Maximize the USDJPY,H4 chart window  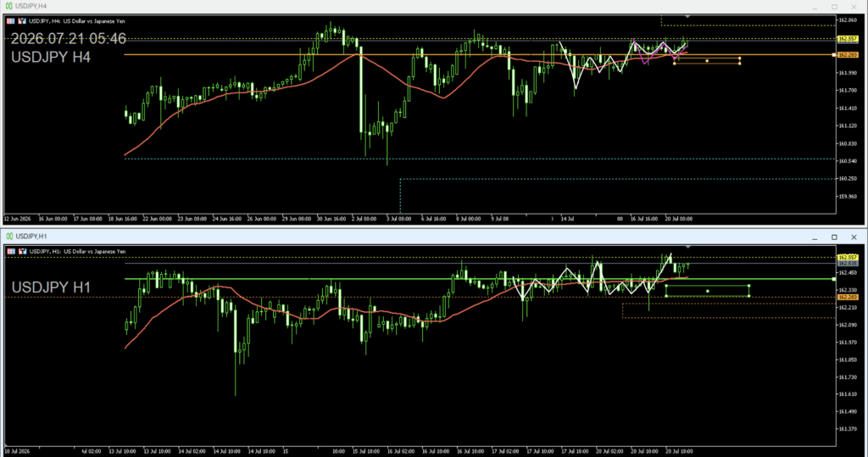click(x=834, y=7)
